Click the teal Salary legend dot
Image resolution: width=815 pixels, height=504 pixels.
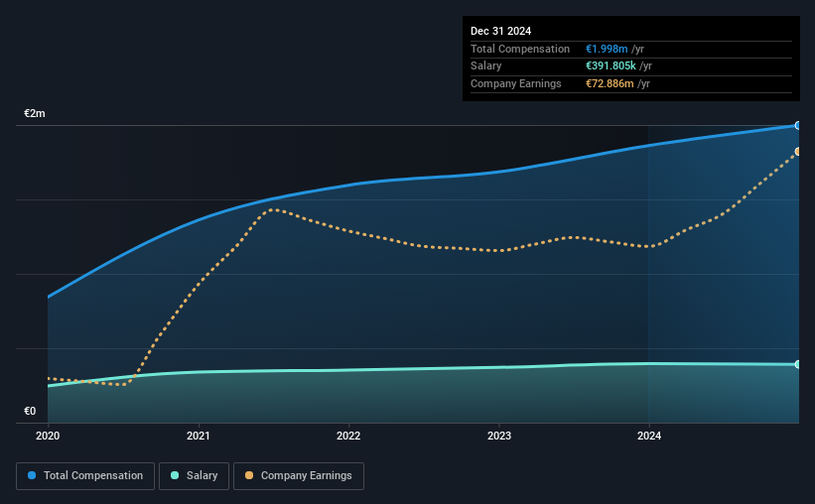[x=175, y=475]
